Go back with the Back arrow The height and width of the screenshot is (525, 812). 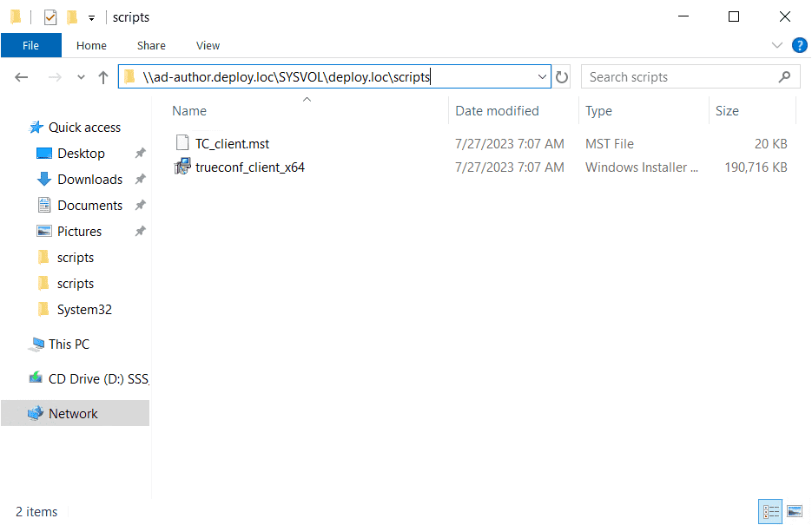[x=21, y=77]
